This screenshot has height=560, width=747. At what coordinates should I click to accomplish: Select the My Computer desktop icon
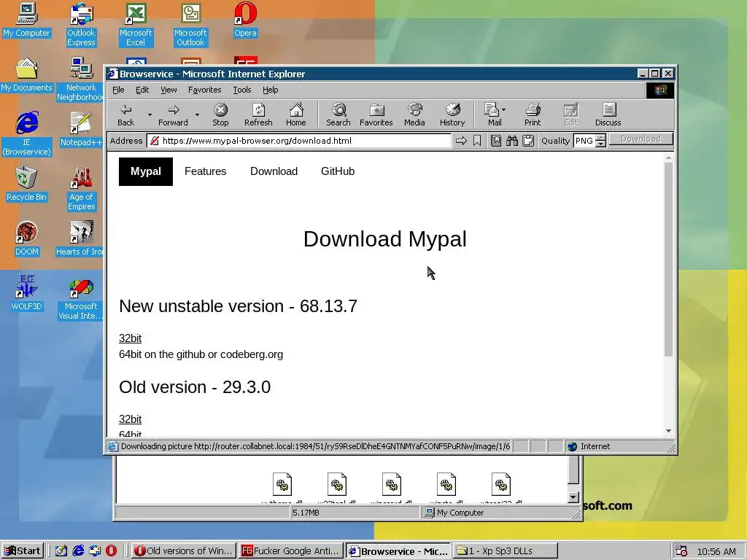pos(27,20)
